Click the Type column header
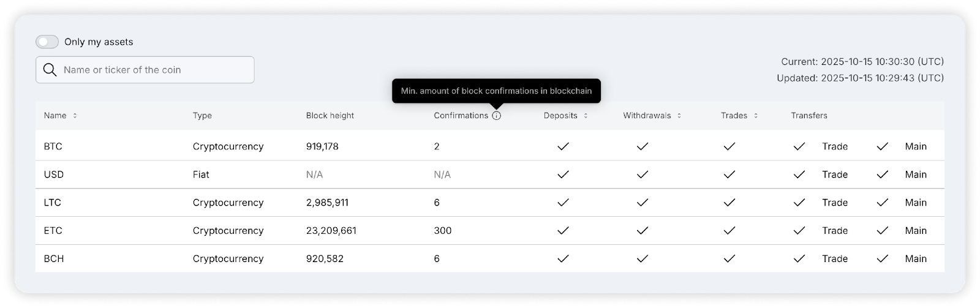 [202, 116]
